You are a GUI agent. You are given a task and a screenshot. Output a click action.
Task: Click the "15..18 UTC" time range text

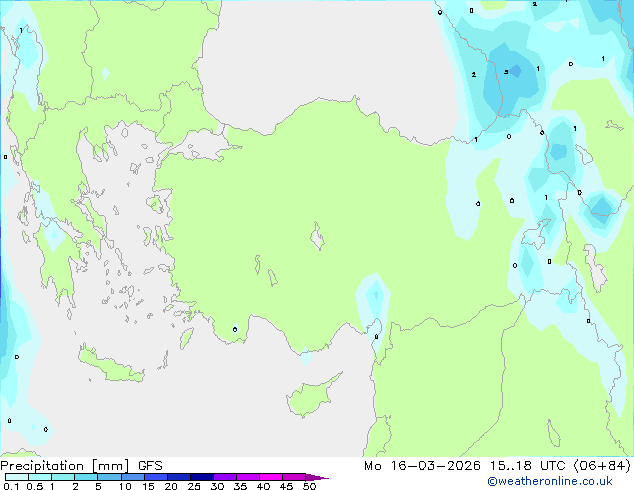pos(527,466)
